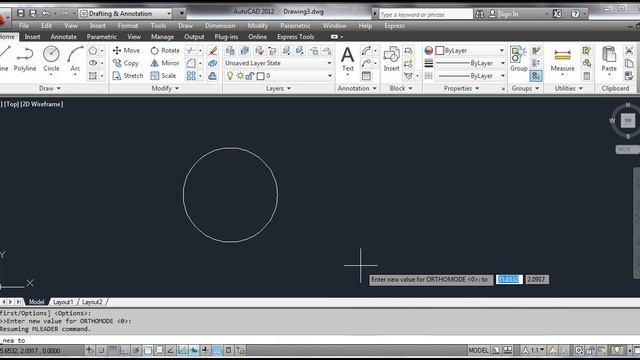Viewport: 640px width, 360px height.
Task: Toggle Polar Tracking in the status bar
Action: [x=136, y=350]
